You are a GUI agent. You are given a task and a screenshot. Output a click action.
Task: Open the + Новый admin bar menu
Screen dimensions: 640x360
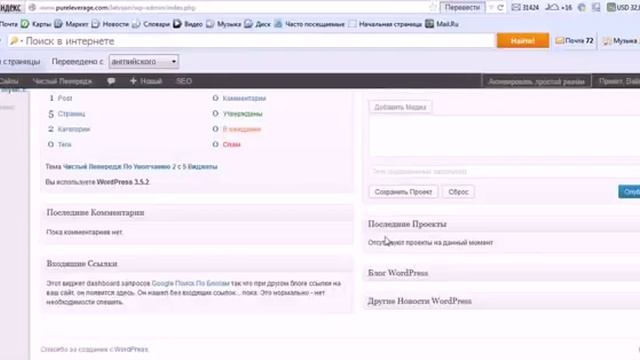pos(146,81)
